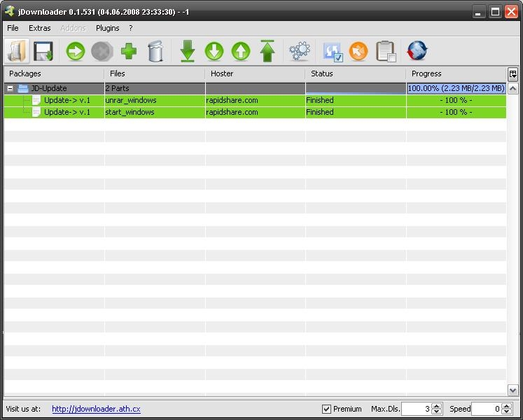
Task: Select the unrar_windows file name
Action: click(x=131, y=100)
